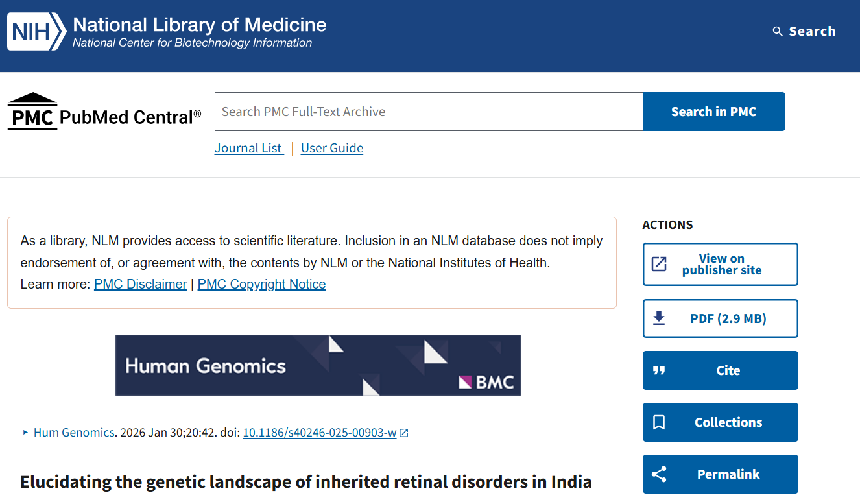Follow the article DOI link
860x504 pixels.
pyautogui.click(x=319, y=433)
